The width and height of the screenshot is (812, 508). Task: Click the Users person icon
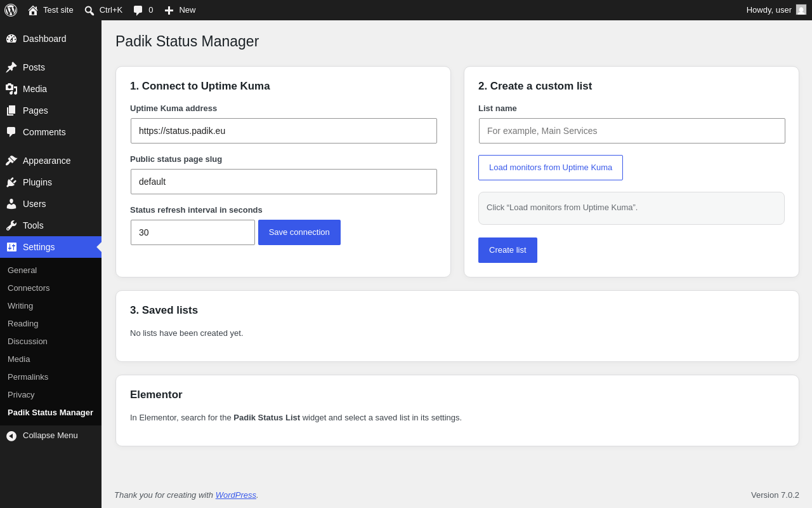tap(11, 204)
